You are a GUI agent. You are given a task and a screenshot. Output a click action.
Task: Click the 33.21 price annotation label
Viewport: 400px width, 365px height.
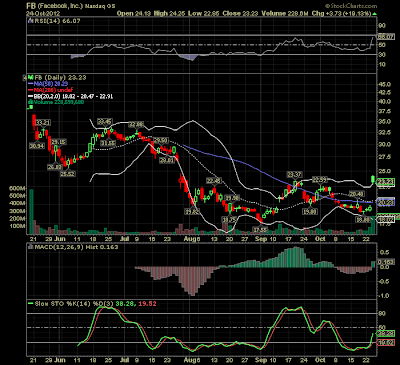43,123
